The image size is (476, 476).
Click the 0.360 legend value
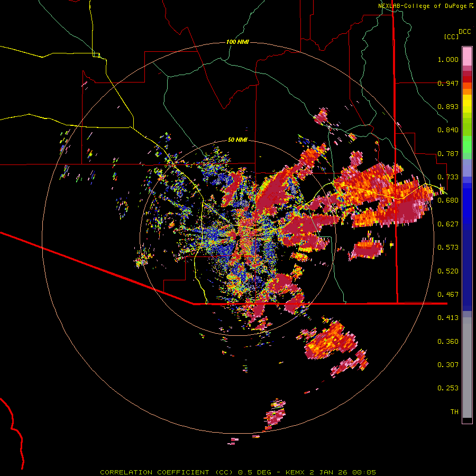click(x=448, y=342)
